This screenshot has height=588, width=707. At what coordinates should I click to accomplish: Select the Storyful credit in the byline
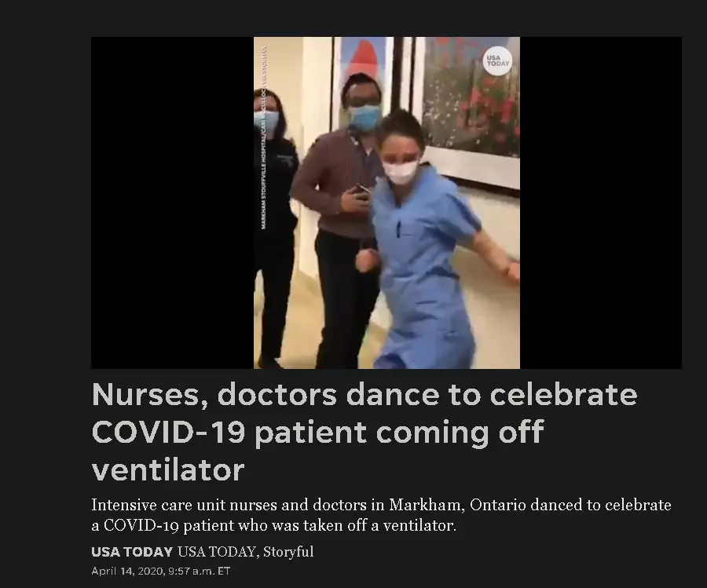coord(288,552)
